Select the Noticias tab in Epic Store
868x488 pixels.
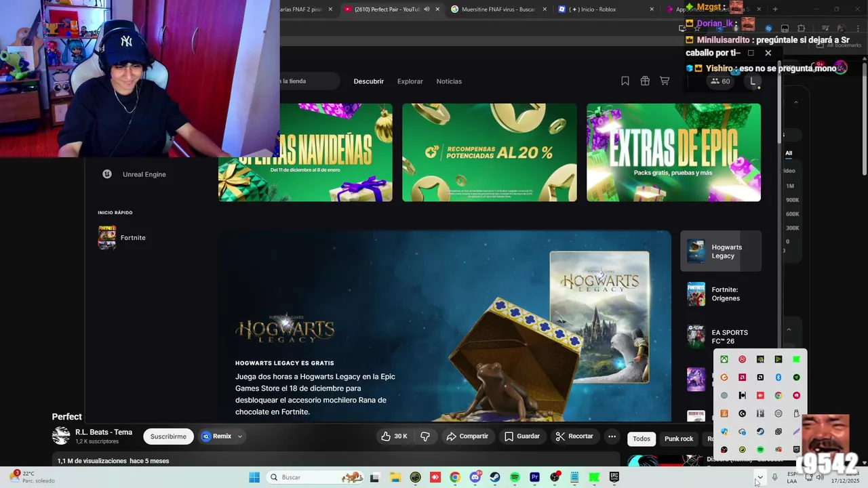449,81
